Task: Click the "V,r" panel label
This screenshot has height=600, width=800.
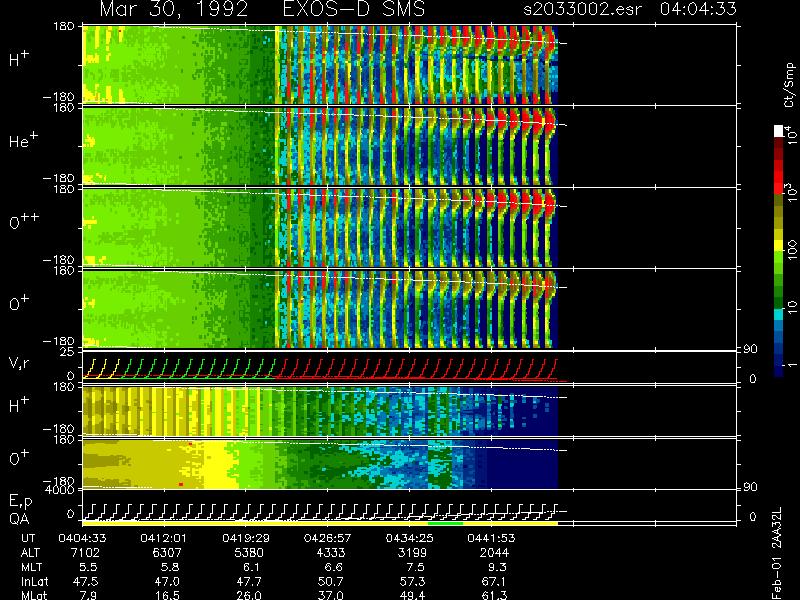Action: 20,363
